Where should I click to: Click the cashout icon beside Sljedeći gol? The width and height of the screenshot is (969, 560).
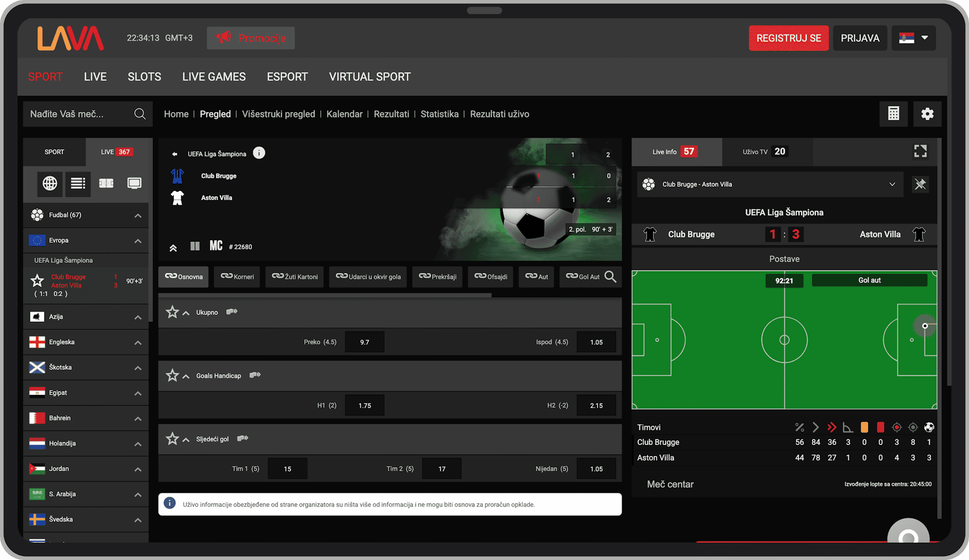click(x=243, y=438)
